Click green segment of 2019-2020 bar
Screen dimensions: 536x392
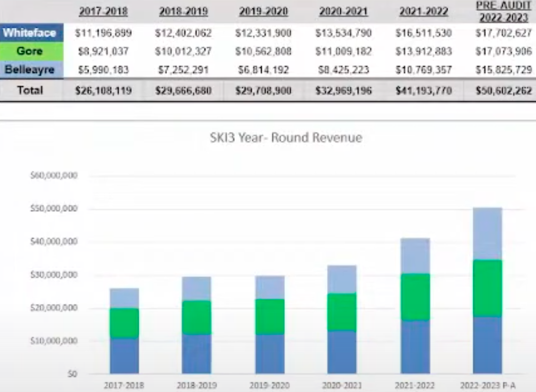point(270,316)
